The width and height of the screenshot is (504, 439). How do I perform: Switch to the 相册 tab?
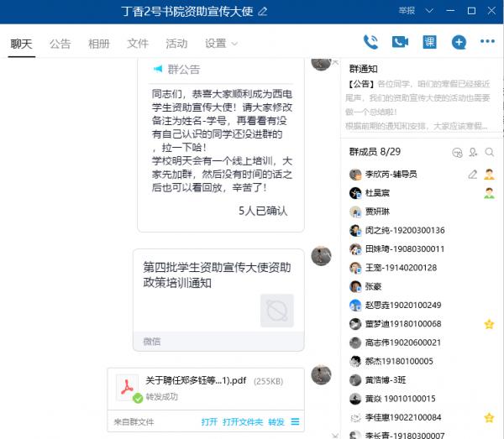(98, 44)
